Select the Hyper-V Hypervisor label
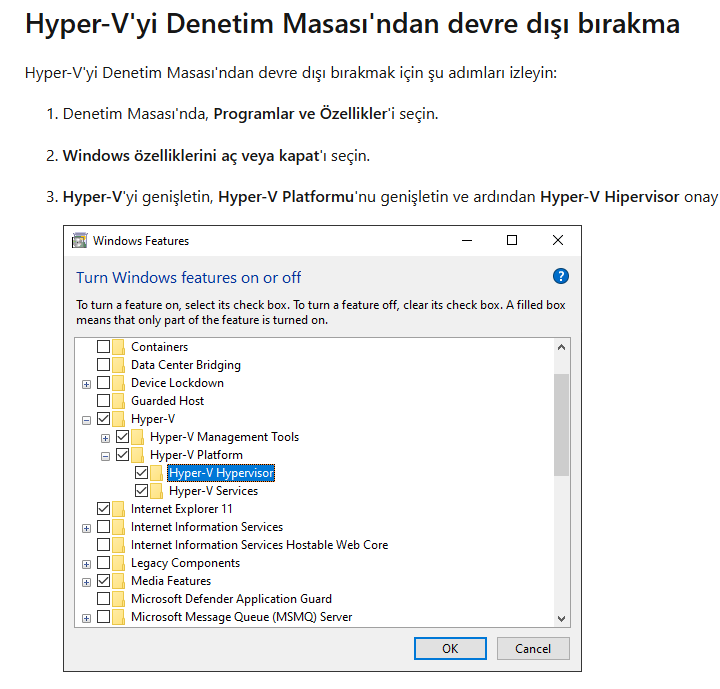The height and width of the screenshot is (689, 720). coord(221,473)
